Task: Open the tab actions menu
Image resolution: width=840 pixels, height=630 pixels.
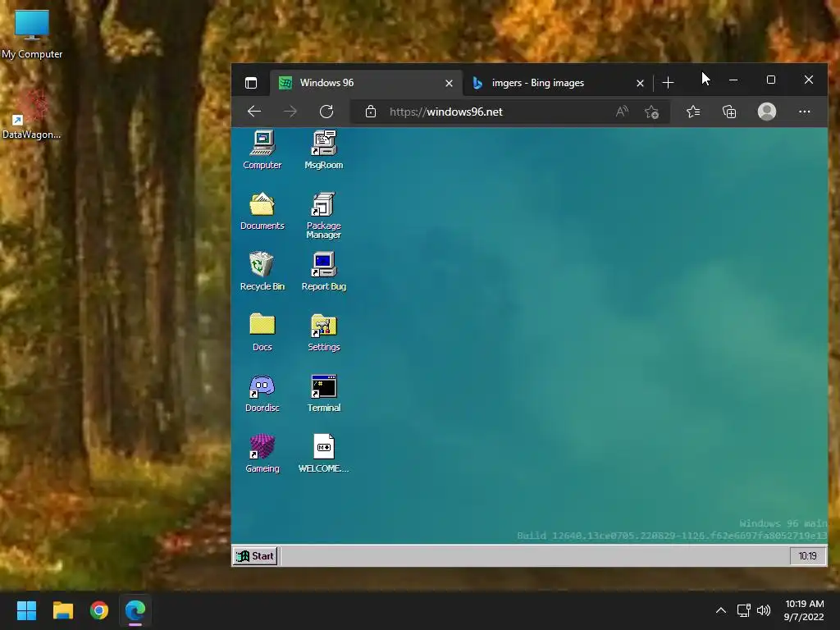Action: (x=251, y=83)
